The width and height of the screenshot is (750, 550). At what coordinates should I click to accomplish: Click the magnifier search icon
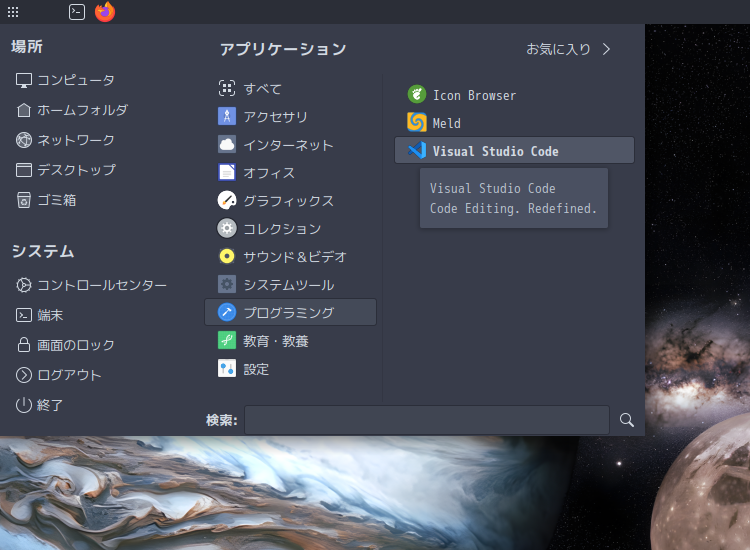627,420
